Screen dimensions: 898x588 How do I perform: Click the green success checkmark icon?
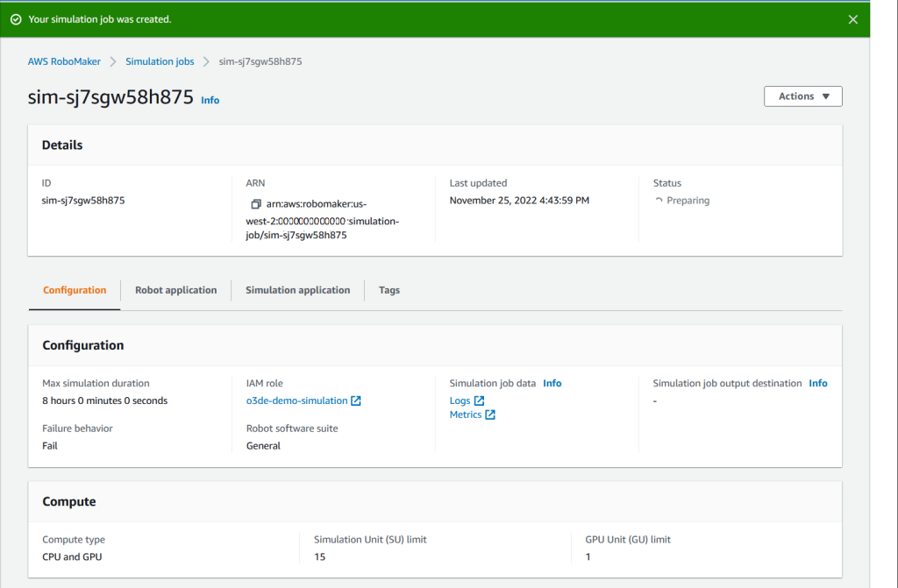tap(16, 19)
